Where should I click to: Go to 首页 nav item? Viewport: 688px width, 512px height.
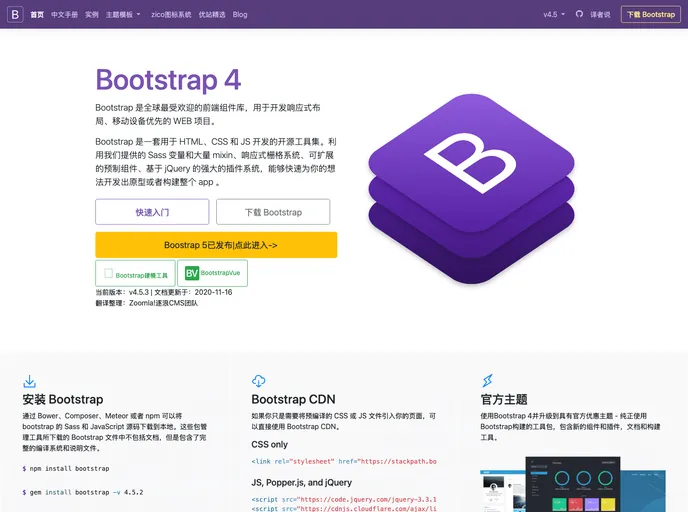point(37,14)
